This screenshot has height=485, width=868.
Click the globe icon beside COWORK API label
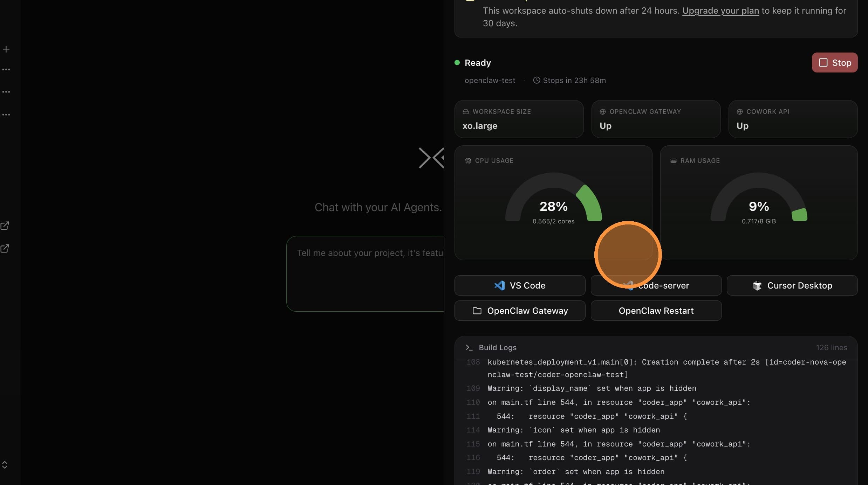pyautogui.click(x=740, y=112)
